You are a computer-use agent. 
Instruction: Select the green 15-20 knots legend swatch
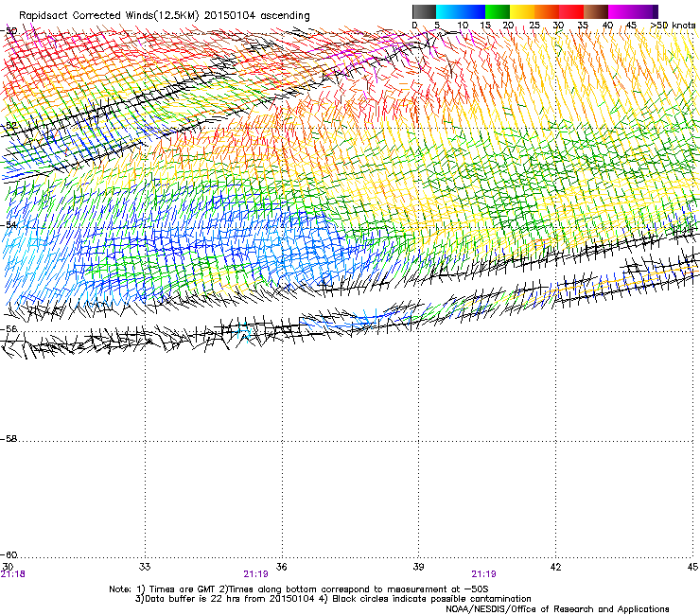(x=498, y=11)
